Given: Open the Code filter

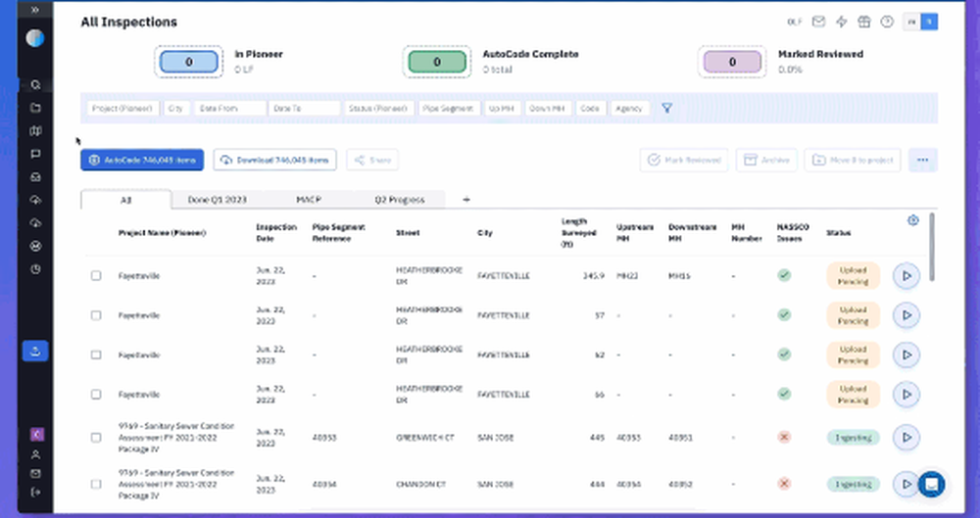Looking at the screenshot, I should coord(590,108).
